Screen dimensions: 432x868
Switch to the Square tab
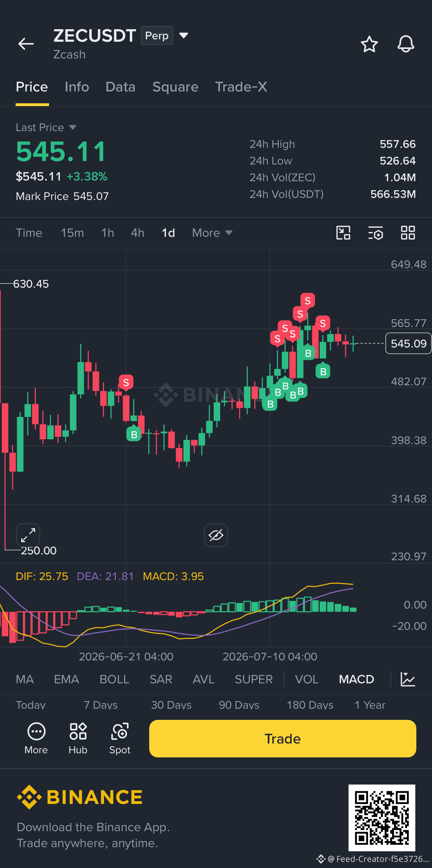pyautogui.click(x=175, y=87)
